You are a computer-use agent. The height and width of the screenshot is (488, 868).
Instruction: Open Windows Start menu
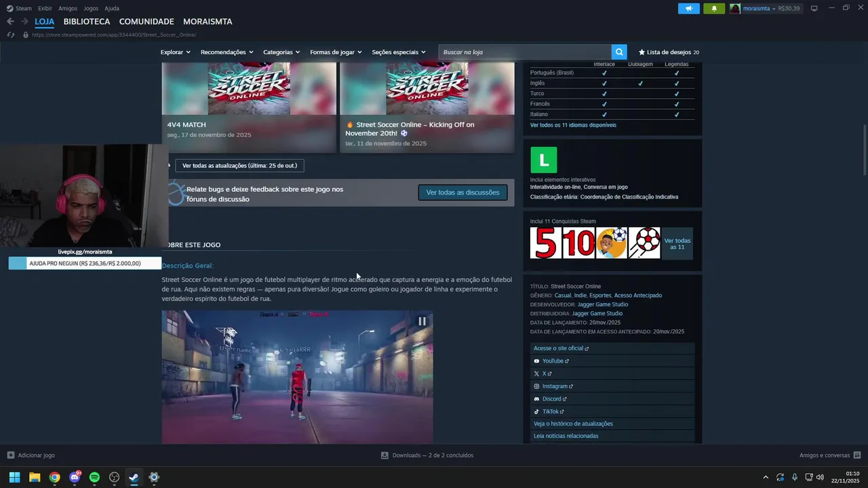click(14, 477)
